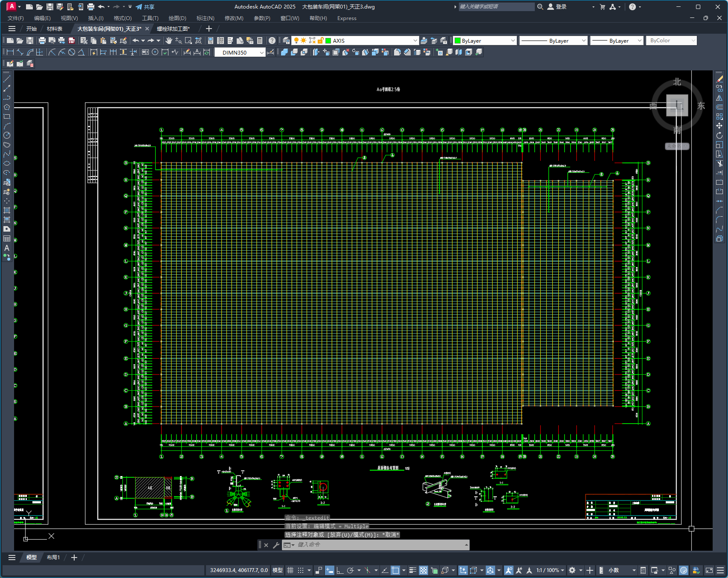The height and width of the screenshot is (578, 728).
Task: Click the 登录 sign-in button
Action: pyautogui.click(x=557, y=7)
